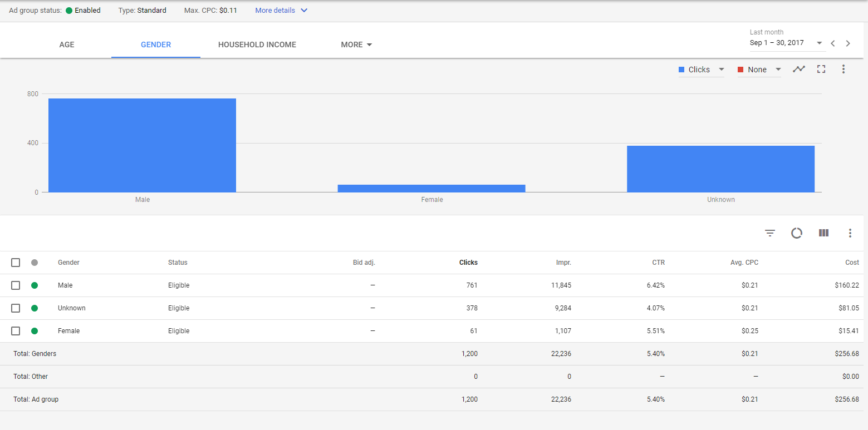868x430 pixels.
Task: Click the green status dot for Unknown
Action: 35,308
